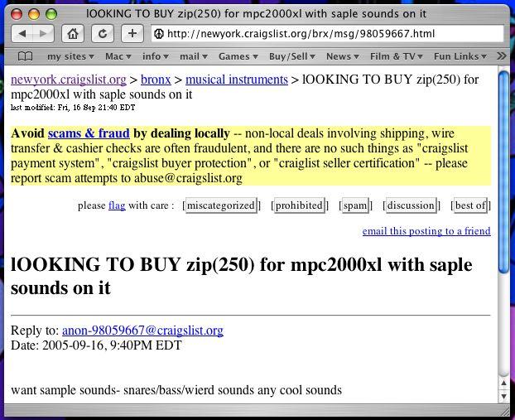Flag the post as miscategorized
This screenshot has height=420, width=515.
pyautogui.click(x=221, y=205)
